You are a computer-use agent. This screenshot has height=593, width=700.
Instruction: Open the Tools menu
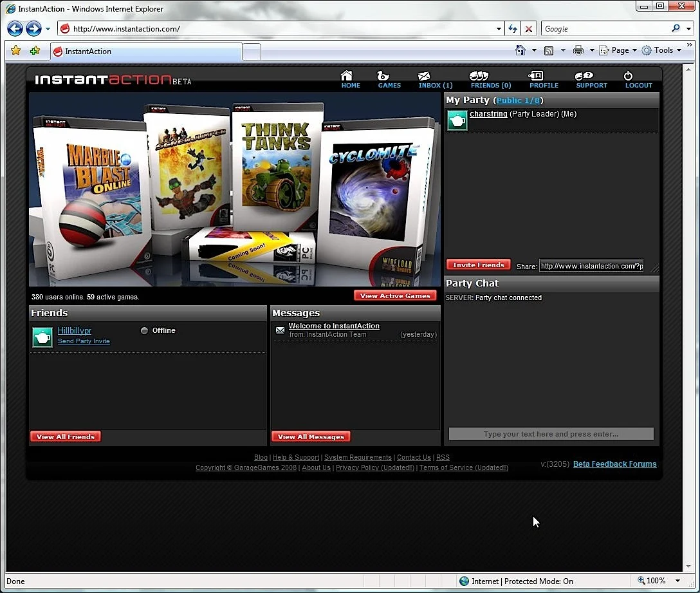point(661,50)
